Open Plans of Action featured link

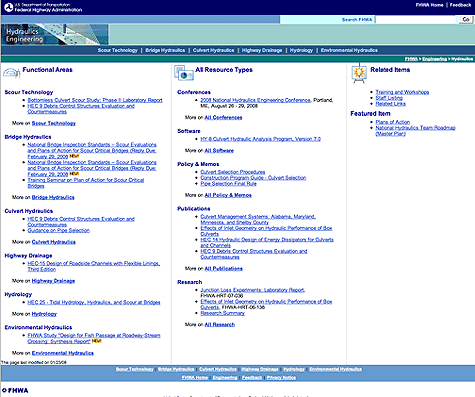tap(393, 122)
